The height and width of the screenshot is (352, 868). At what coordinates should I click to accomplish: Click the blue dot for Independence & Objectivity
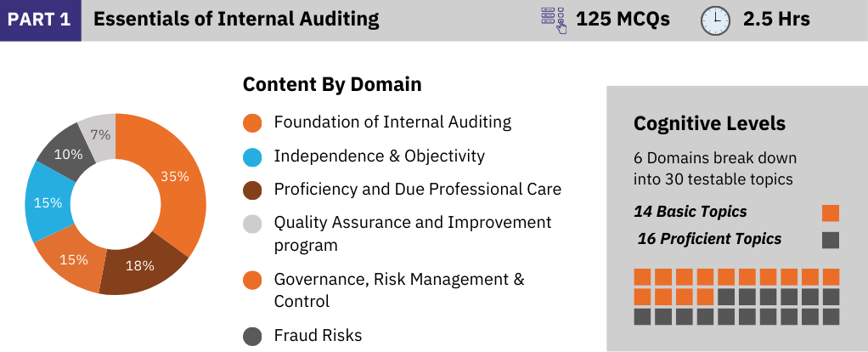pos(252,157)
